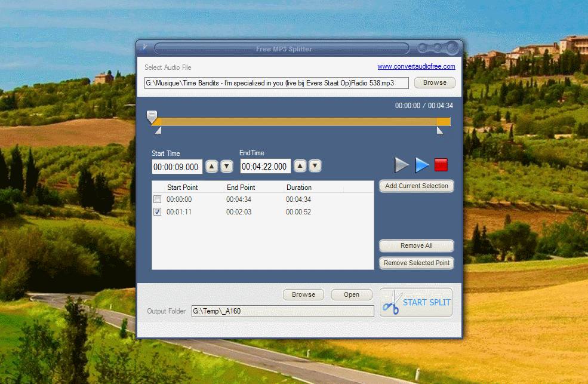This screenshot has width=588, height=384.
Task: Click the End Time input field
Action: (266, 166)
